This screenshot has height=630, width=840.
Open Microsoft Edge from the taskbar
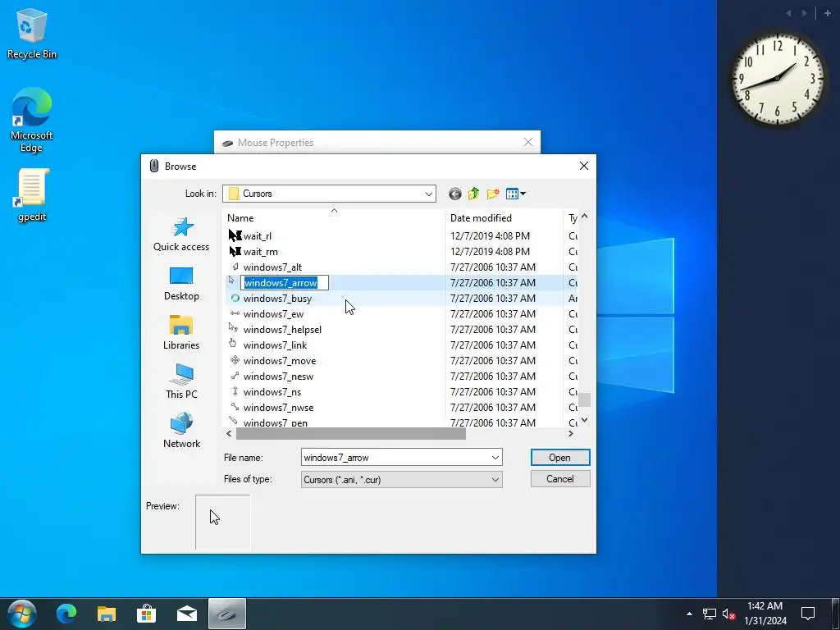(66, 614)
